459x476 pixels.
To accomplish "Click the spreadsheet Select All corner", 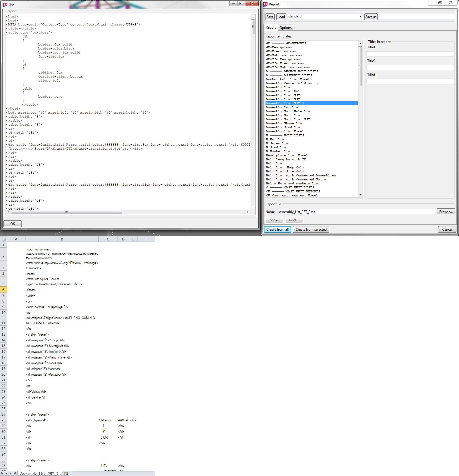I will 3,239.
